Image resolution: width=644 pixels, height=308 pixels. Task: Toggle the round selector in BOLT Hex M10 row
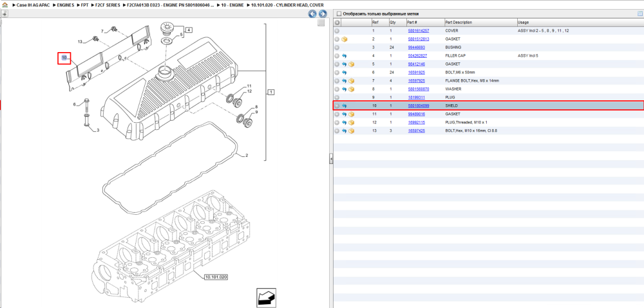coord(337,131)
